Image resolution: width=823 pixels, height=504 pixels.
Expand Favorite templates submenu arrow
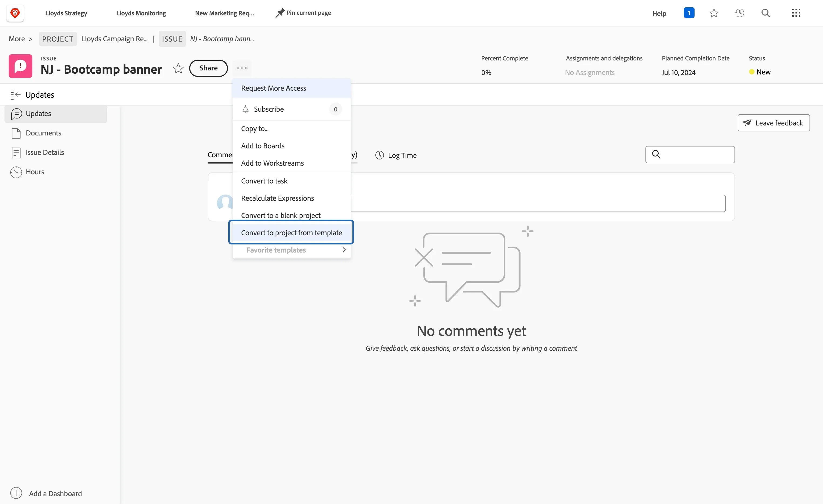(x=344, y=250)
